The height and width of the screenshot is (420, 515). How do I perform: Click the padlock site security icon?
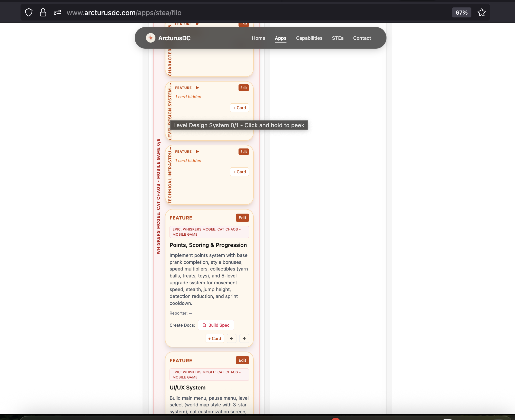click(x=43, y=12)
